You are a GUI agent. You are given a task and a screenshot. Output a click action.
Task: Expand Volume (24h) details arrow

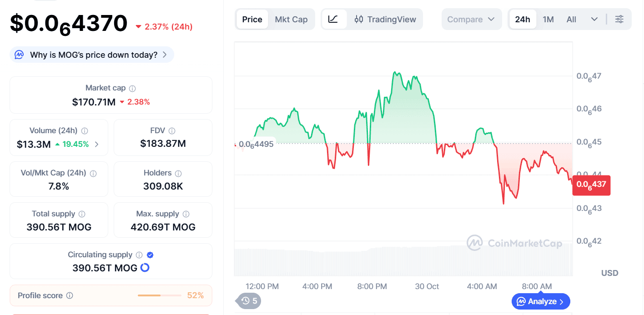pos(96,145)
